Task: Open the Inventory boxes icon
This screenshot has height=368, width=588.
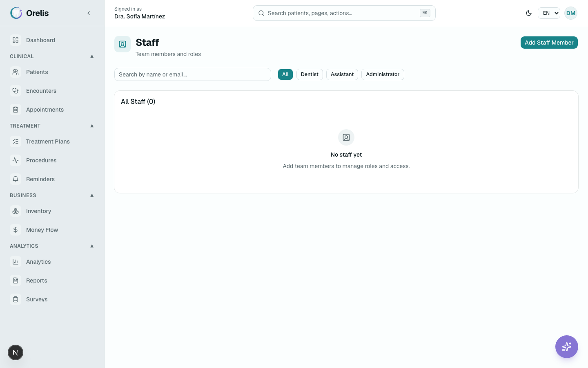Action: (x=16, y=211)
